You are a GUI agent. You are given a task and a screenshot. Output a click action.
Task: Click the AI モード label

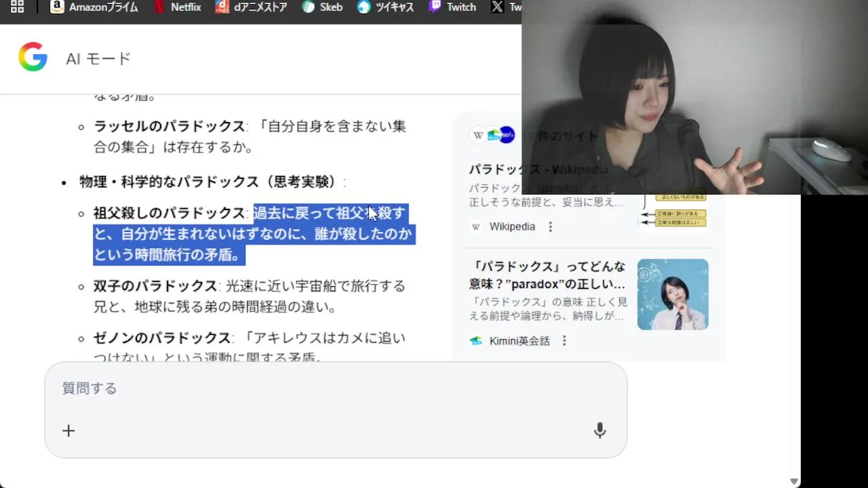tap(98, 59)
